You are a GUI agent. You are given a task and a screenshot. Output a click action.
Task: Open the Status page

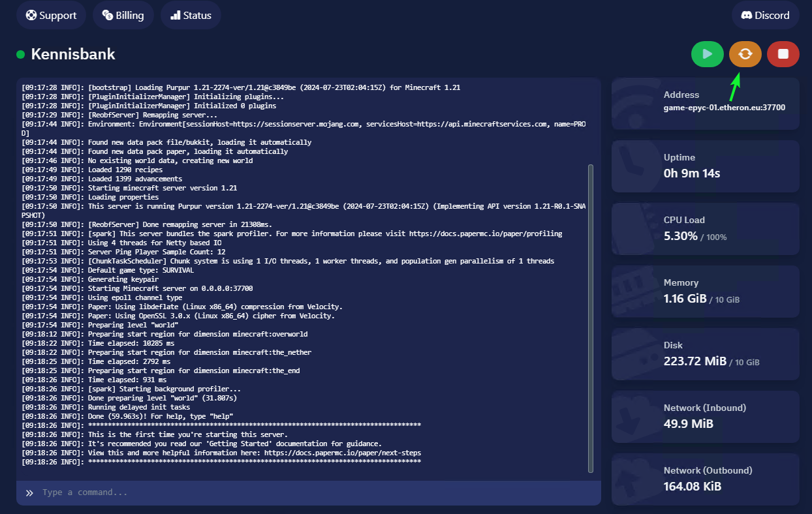pos(191,15)
